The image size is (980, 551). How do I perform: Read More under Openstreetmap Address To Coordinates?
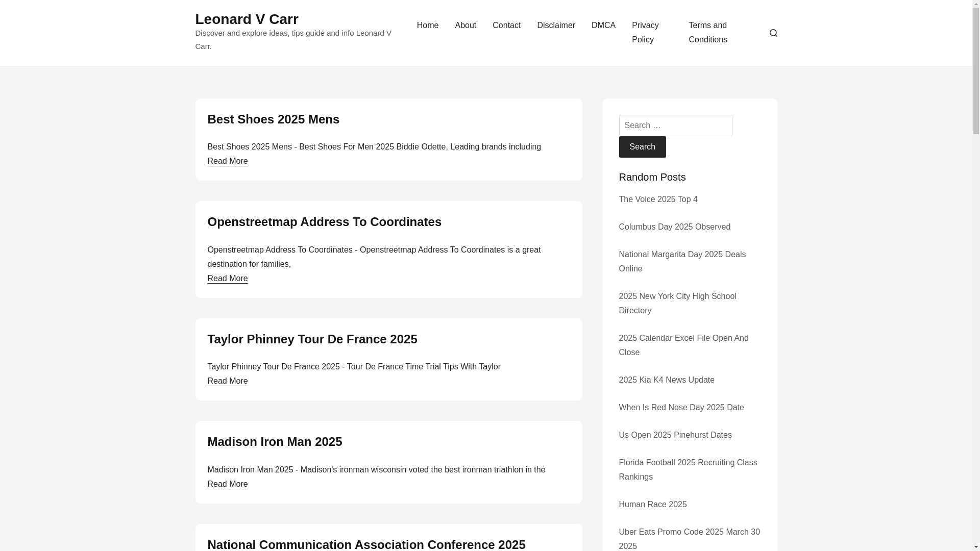coord(227,279)
